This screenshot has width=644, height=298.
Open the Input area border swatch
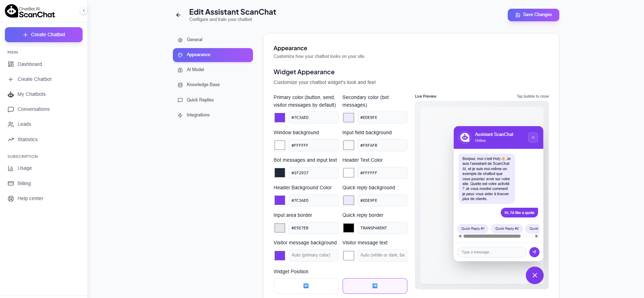pyautogui.click(x=280, y=228)
